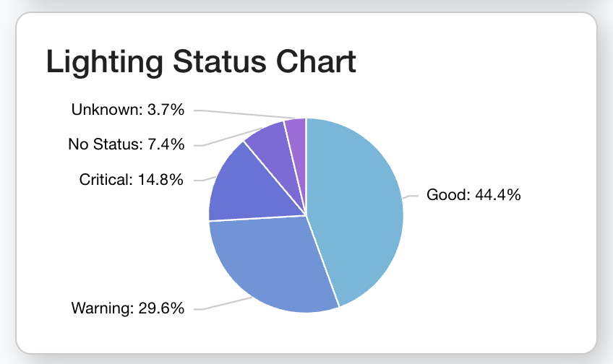Click the "Unknown: 3.7%" label
The width and height of the screenshot is (613, 364).
(x=128, y=110)
